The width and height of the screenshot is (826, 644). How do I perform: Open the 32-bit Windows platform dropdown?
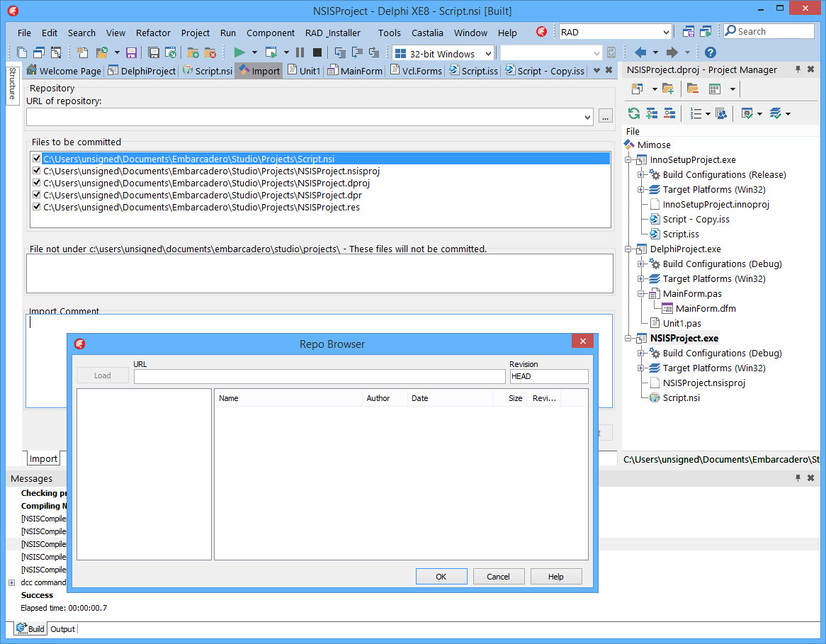(x=488, y=54)
